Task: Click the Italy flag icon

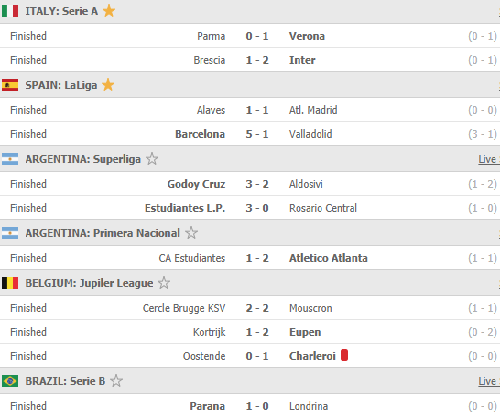Action: (x=10, y=11)
